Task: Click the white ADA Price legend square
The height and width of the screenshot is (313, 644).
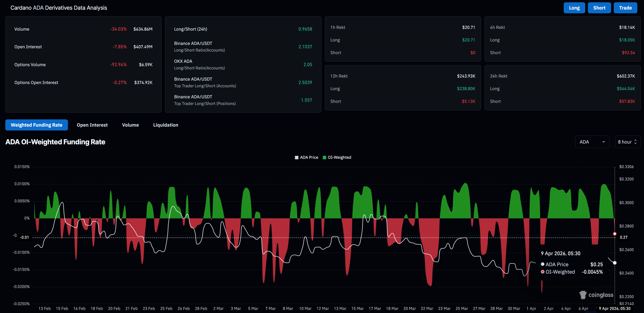Action: (296, 157)
